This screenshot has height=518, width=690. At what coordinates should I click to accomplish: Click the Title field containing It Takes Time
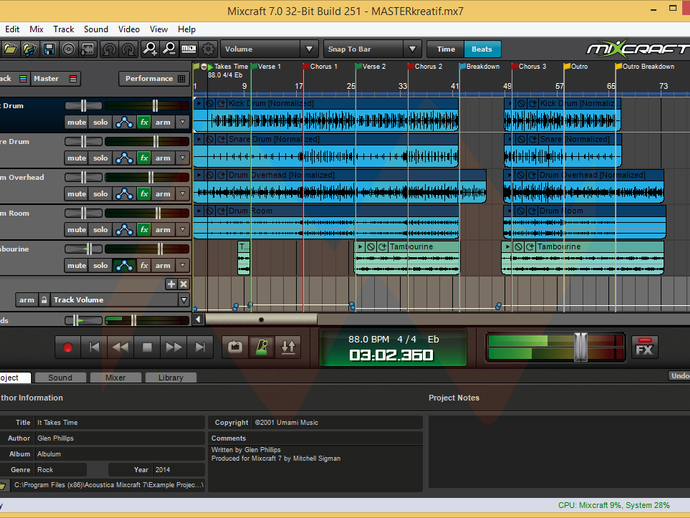pyautogui.click(x=120, y=422)
